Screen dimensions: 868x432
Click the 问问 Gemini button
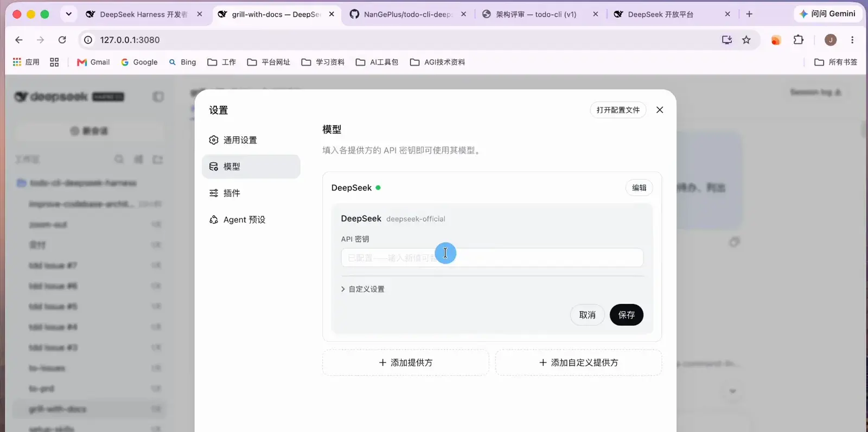(x=828, y=14)
